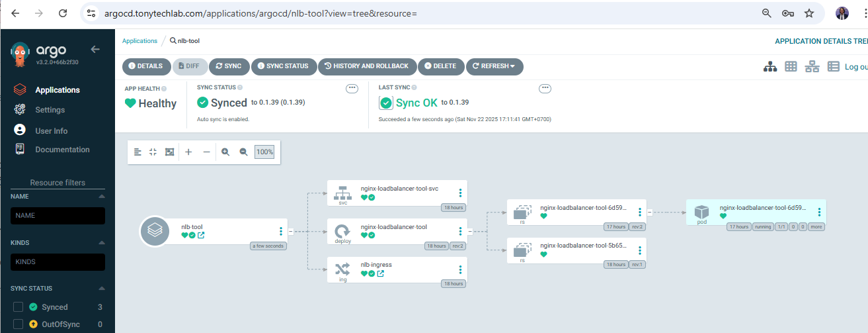Open the three-dot menu on the rev:1 replicaset
868x333 pixels.
tap(639, 250)
